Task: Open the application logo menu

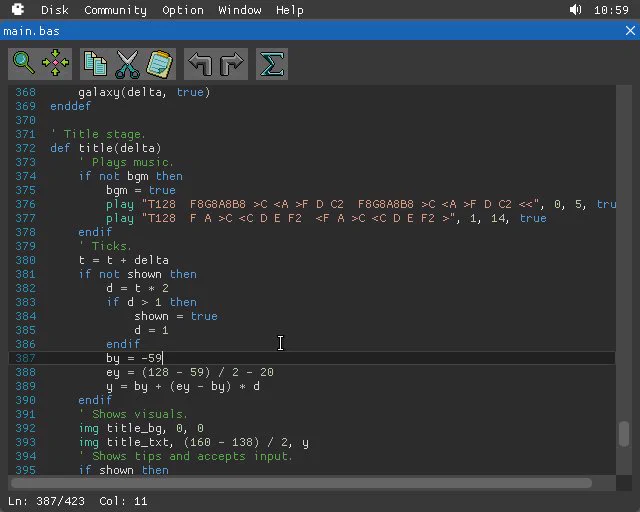Action: 18,9
